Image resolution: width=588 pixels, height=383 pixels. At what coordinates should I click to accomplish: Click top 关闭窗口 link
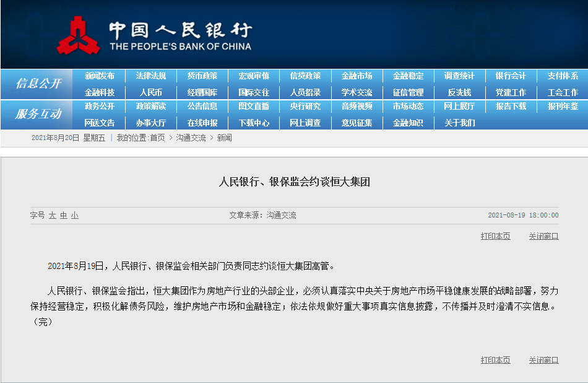[544, 236]
